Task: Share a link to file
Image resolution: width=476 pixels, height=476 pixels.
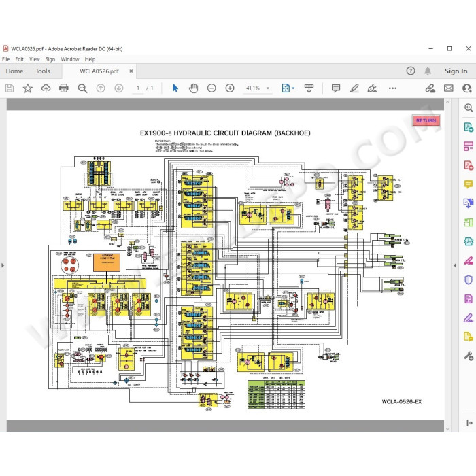Action: [430, 88]
